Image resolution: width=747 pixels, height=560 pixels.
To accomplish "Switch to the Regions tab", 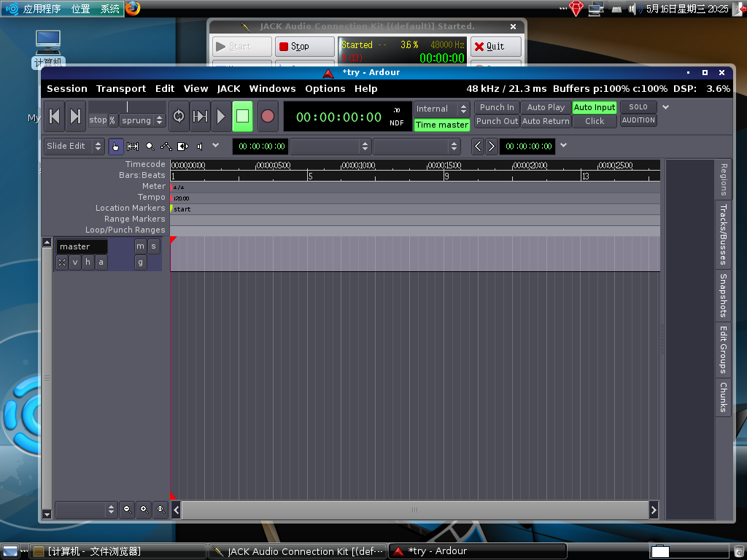I will coord(723,179).
